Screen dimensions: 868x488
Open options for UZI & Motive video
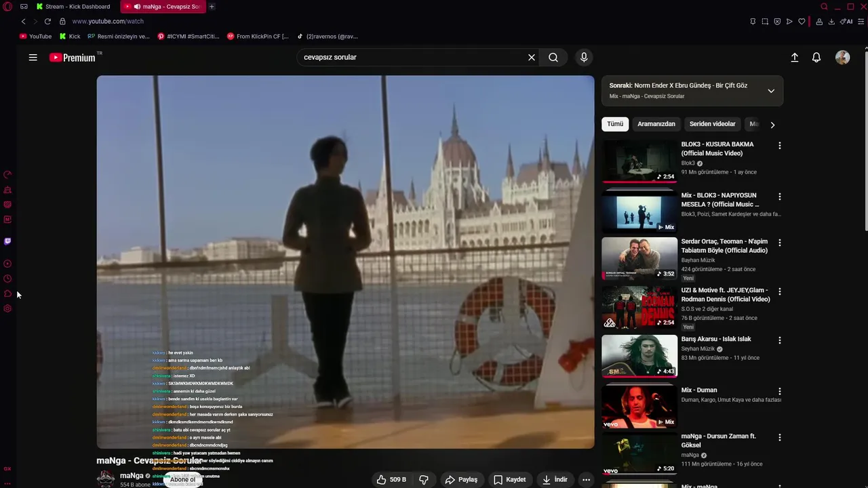click(x=779, y=291)
